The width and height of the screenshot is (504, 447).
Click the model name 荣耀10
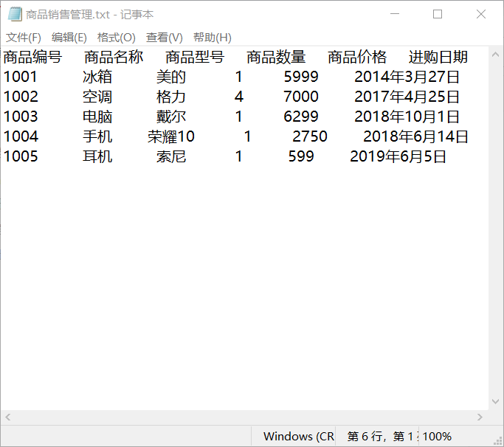click(171, 136)
